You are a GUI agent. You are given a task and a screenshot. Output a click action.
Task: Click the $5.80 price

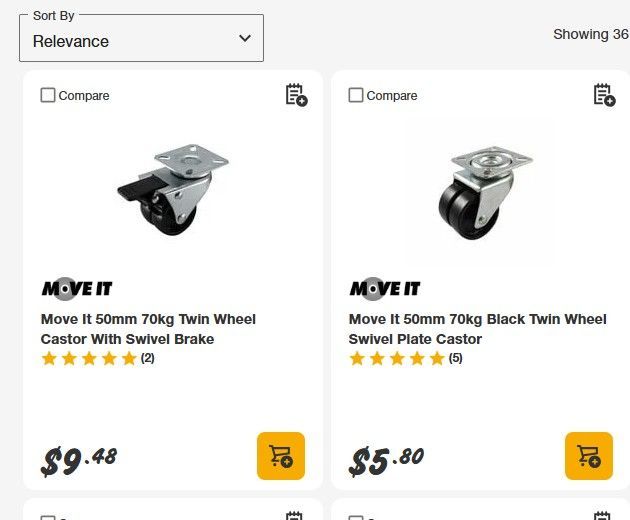tap(387, 461)
